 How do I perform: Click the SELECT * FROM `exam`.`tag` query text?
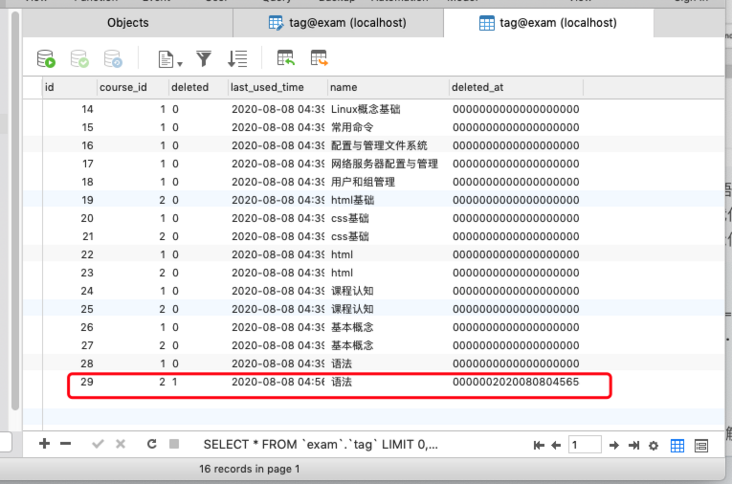click(x=320, y=445)
